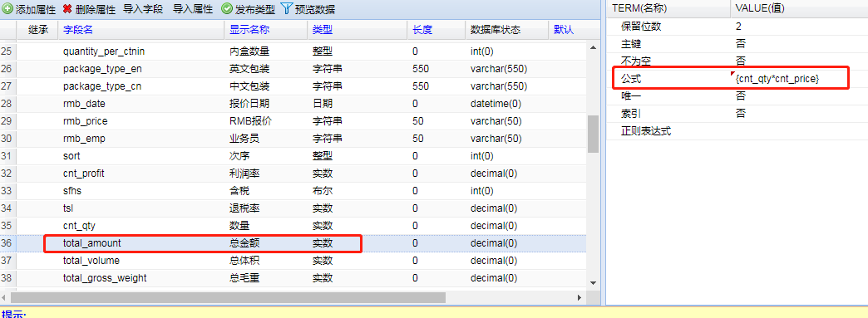
Task: Click the horizontal scrollbar right arrow
Action: click(579, 297)
